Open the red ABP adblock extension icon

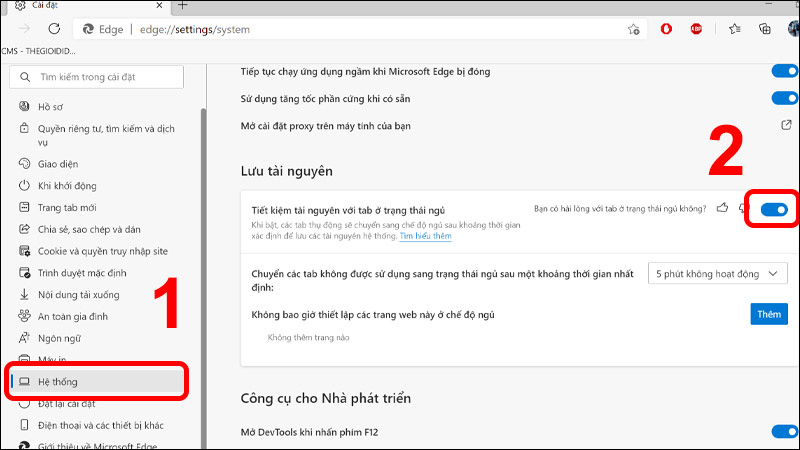point(696,29)
